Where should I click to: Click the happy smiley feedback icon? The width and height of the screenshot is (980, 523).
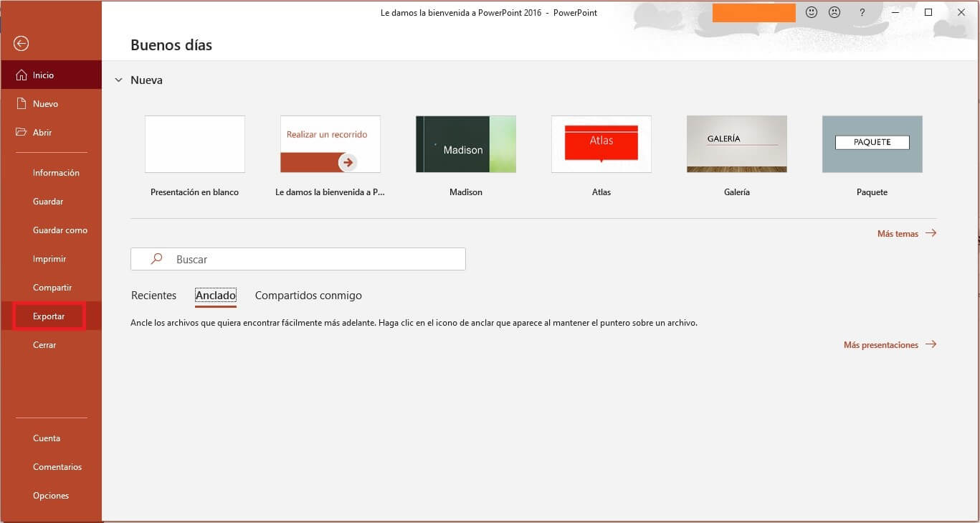click(812, 12)
